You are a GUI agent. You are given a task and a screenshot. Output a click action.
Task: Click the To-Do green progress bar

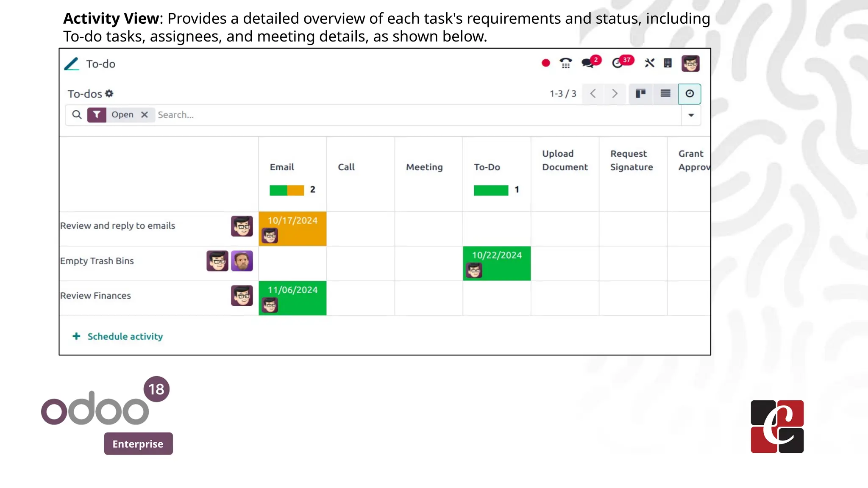coord(491,190)
